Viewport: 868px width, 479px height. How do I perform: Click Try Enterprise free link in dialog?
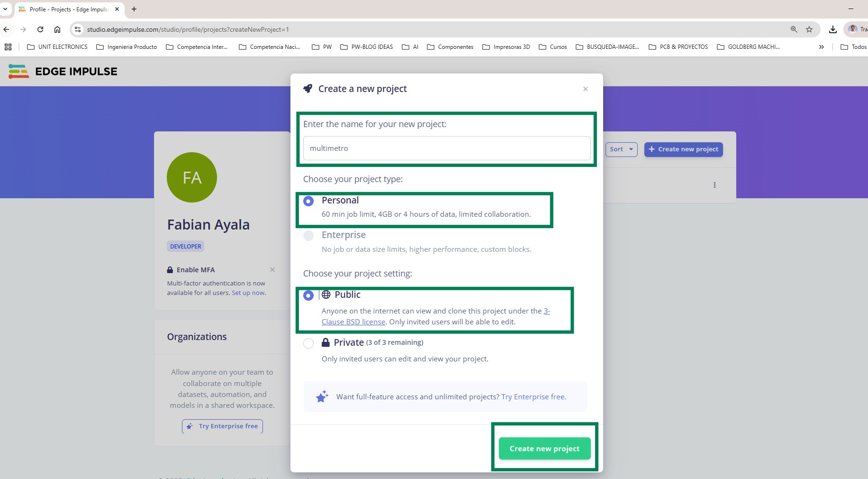533,397
